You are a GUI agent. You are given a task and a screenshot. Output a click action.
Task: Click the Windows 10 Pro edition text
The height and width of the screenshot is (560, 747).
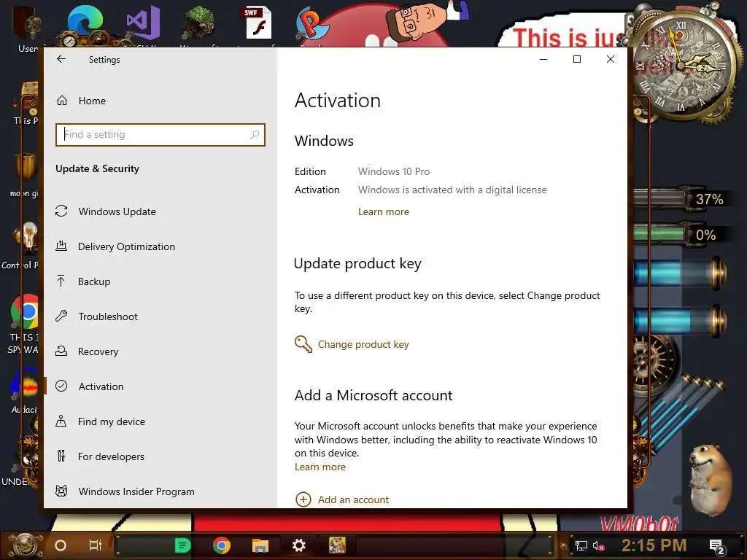[x=394, y=171]
